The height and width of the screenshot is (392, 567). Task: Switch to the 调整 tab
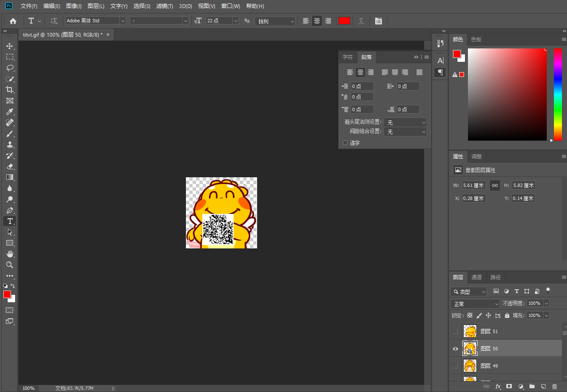point(476,156)
